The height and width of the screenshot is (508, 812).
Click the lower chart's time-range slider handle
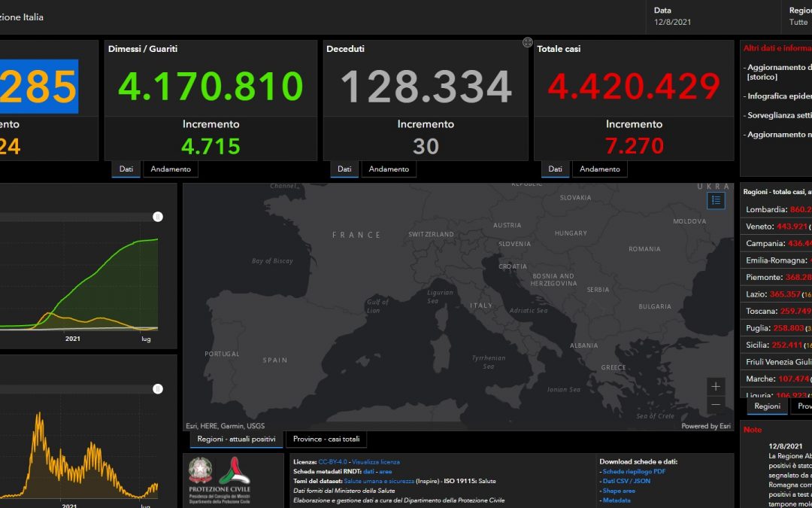pyautogui.click(x=158, y=389)
